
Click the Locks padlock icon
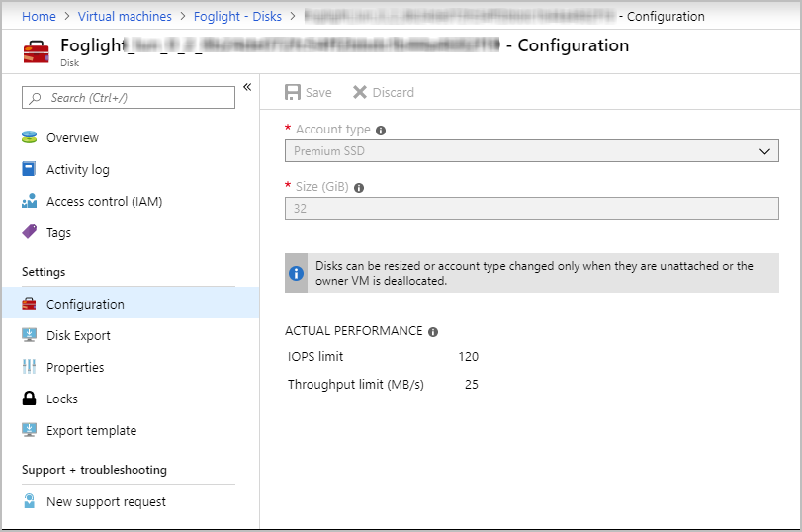[29, 399]
